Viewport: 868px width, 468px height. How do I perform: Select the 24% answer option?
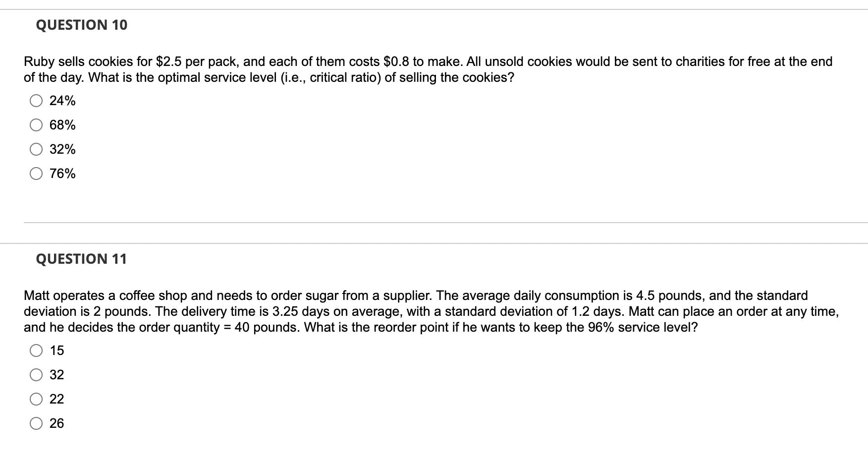[36, 101]
